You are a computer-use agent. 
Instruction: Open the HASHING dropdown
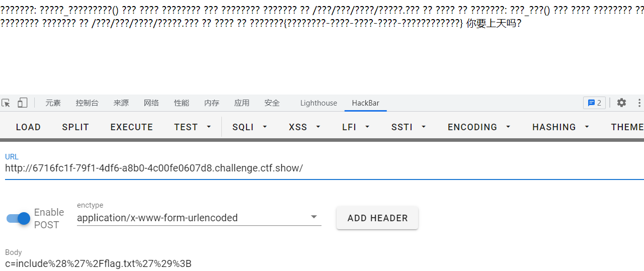(x=560, y=127)
